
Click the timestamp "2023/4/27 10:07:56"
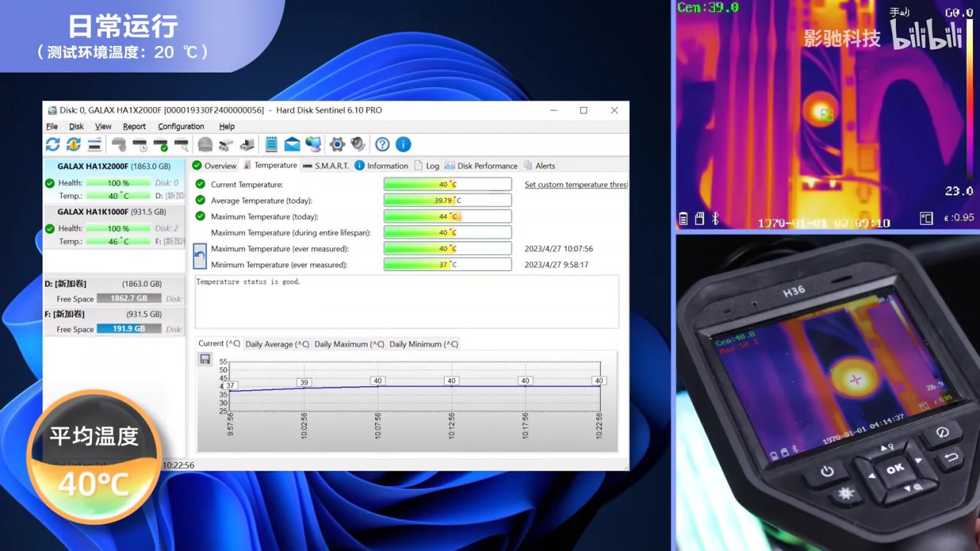pyautogui.click(x=559, y=249)
